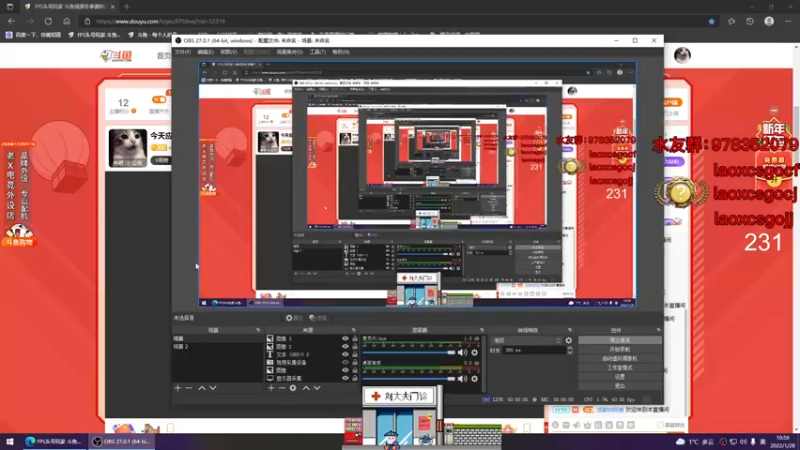This screenshot has height=450, width=800.
Task: Open source properties via the Sources gear
Action: [293, 388]
